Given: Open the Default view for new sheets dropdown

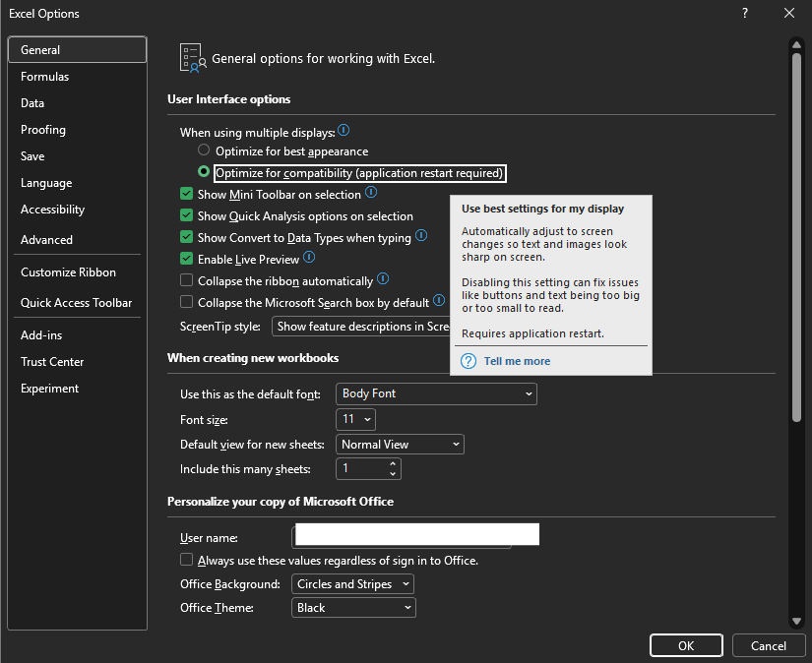Looking at the screenshot, I should [400, 444].
